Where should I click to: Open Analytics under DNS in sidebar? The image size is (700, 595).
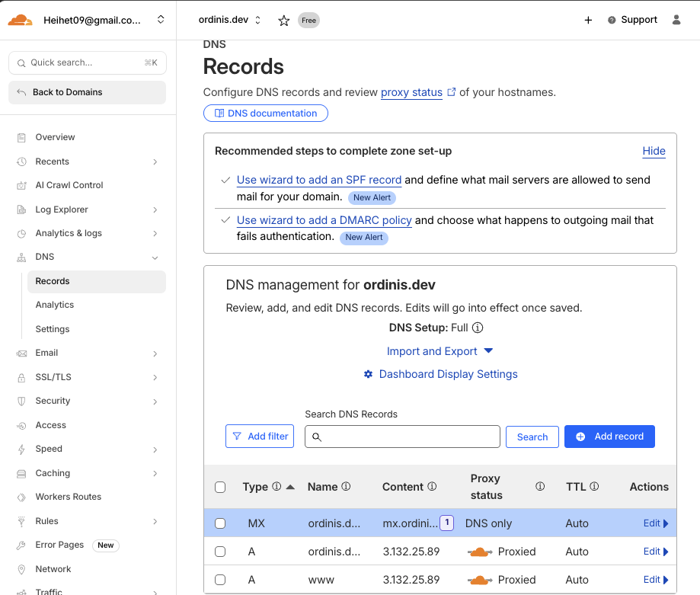coord(55,305)
